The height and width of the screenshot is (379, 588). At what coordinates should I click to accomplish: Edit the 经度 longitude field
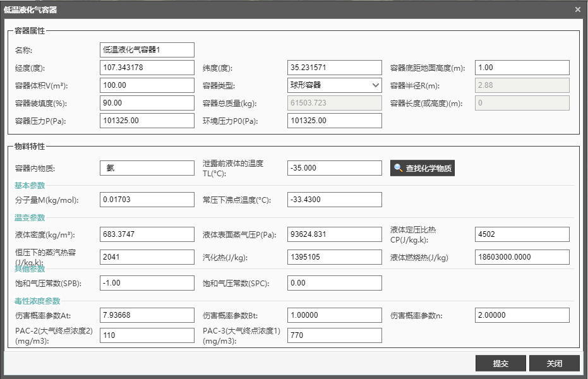(147, 68)
